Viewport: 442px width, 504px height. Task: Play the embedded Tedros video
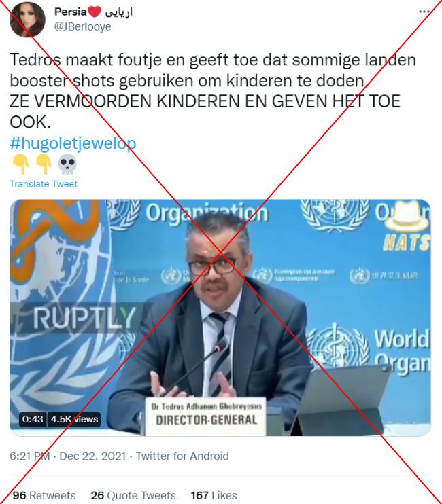pyautogui.click(x=220, y=318)
